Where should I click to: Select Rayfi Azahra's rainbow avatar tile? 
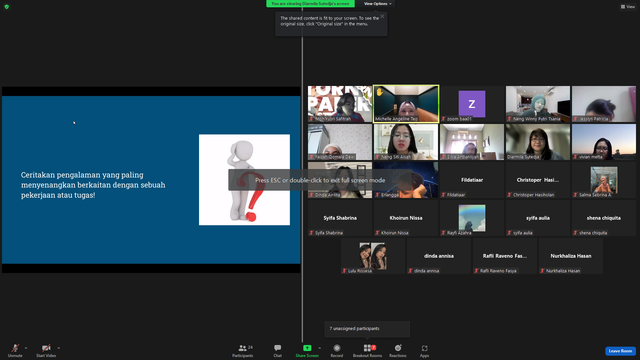point(472,218)
